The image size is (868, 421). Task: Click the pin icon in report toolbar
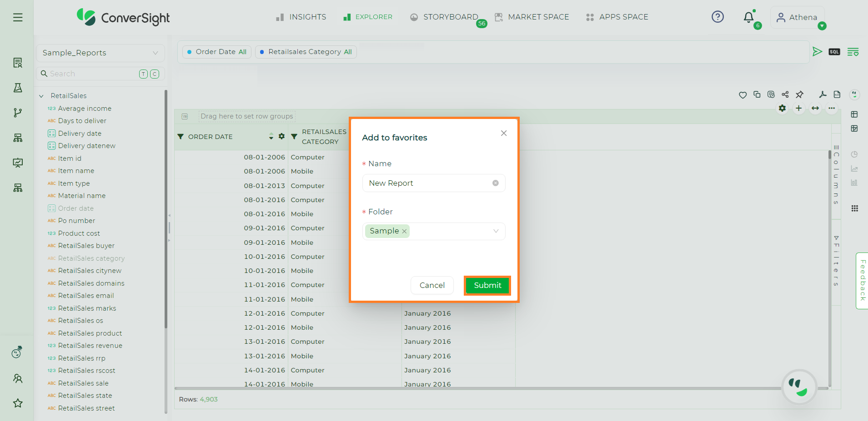tap(799, 94)
